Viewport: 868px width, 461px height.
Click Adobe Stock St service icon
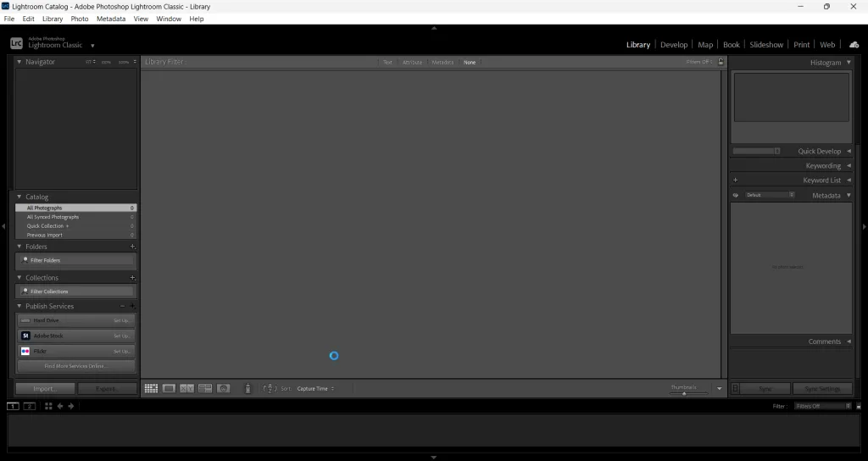point(25,336)
